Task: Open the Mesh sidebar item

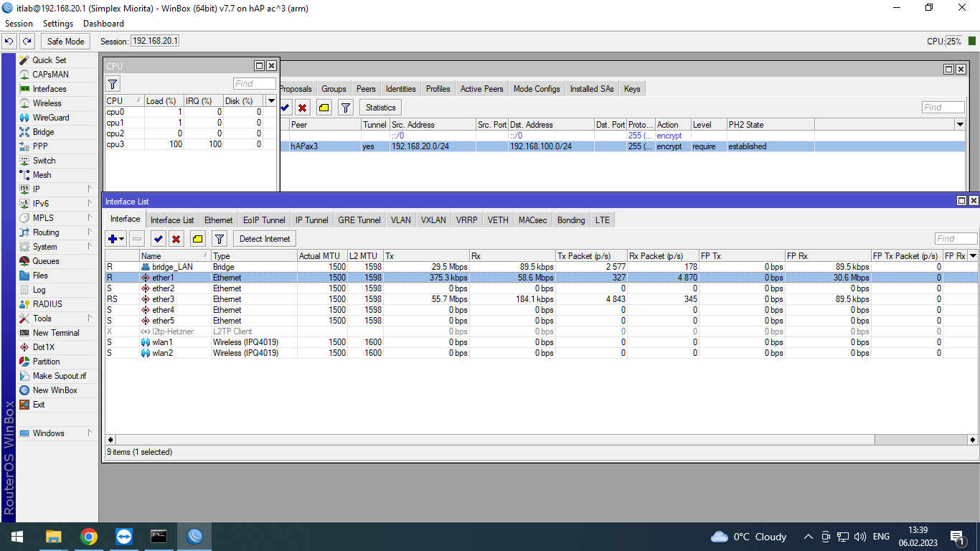Action: point(42,175)
